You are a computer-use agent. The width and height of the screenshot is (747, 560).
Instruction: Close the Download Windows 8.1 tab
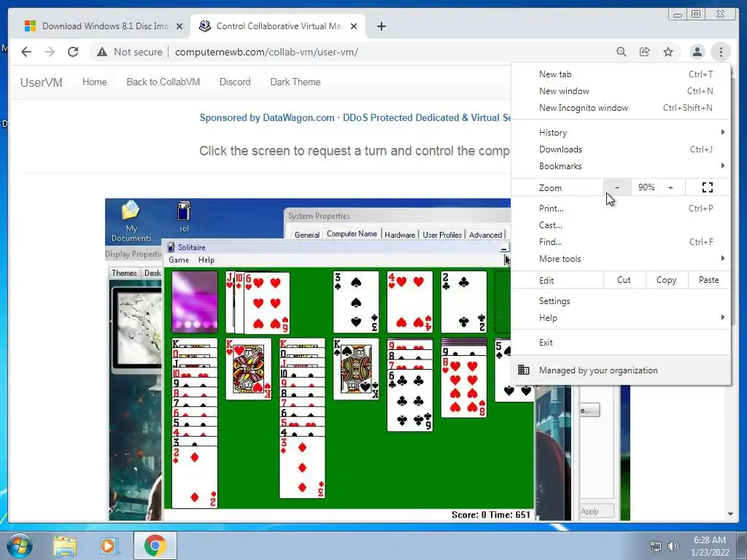[179, 26]
